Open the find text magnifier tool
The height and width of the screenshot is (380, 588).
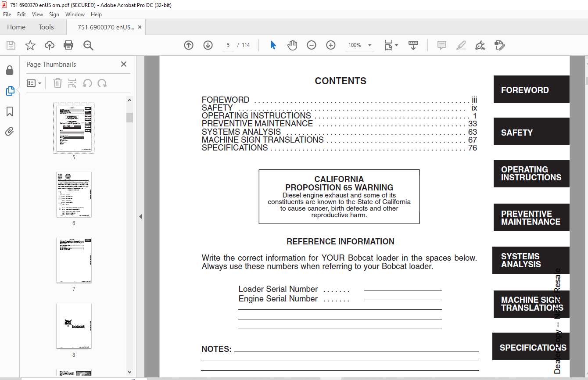click(88, 45)
